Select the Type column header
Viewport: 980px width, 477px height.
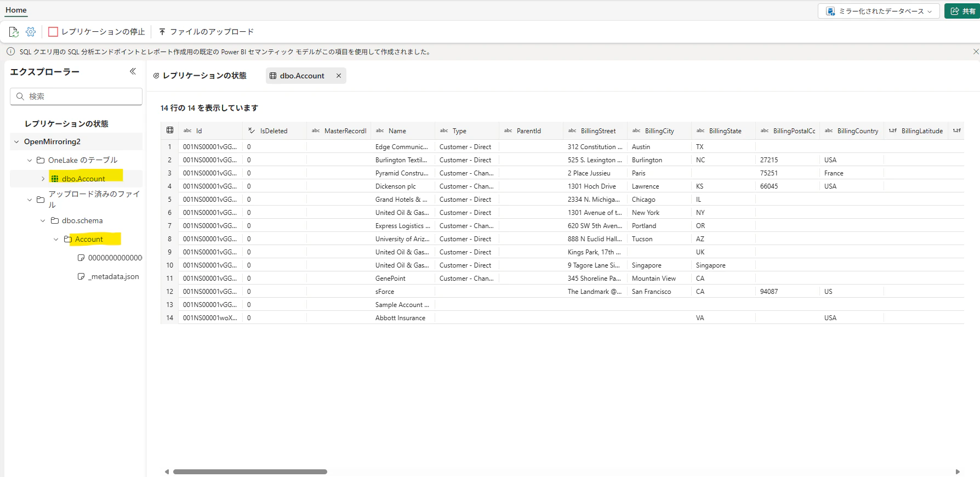467,131
